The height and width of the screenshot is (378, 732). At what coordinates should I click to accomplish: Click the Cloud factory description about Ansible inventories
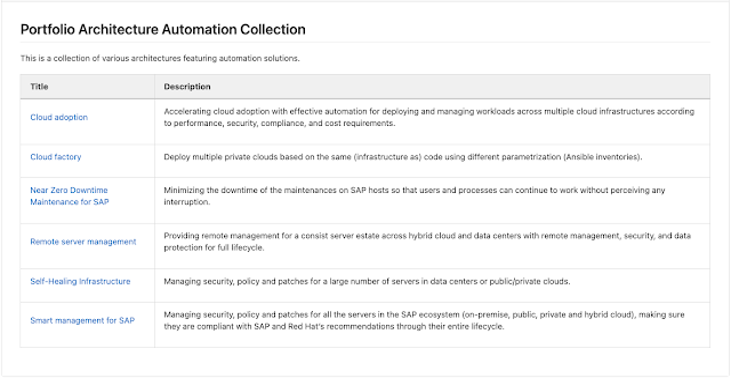point(403,157)
